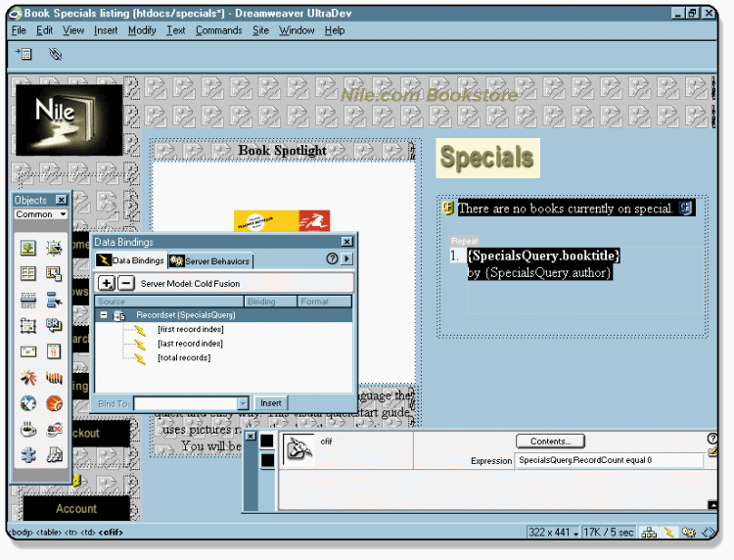Insert a Plugin object (puzzle piece)
The width and height of the screenshot is (734, 560).
[x=28, y=454]
